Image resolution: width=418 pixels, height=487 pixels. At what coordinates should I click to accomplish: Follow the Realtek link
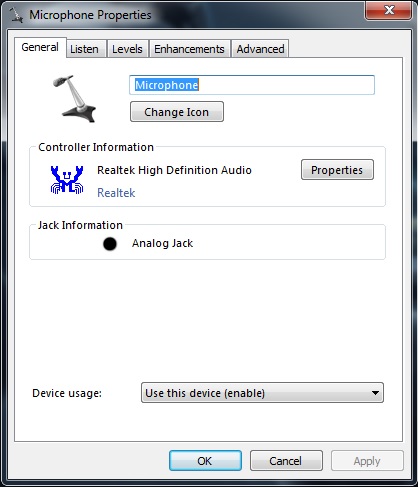(x=116, y=193)
